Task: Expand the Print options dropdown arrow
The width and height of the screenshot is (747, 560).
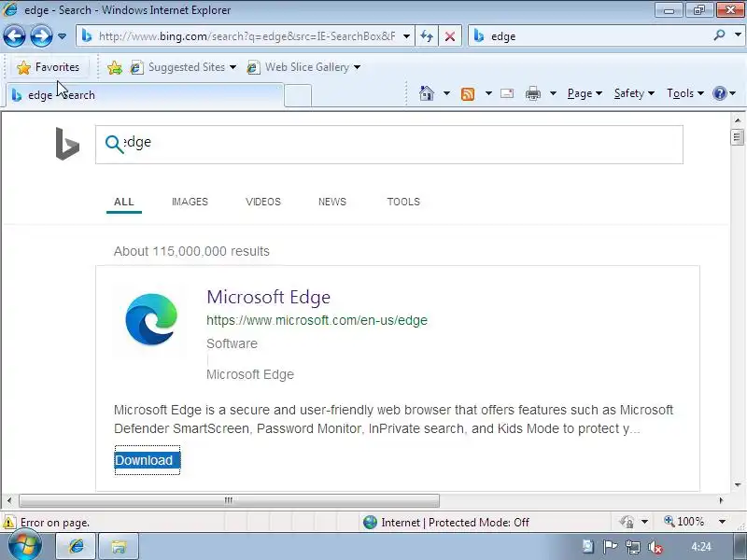Action: [553, 93]
